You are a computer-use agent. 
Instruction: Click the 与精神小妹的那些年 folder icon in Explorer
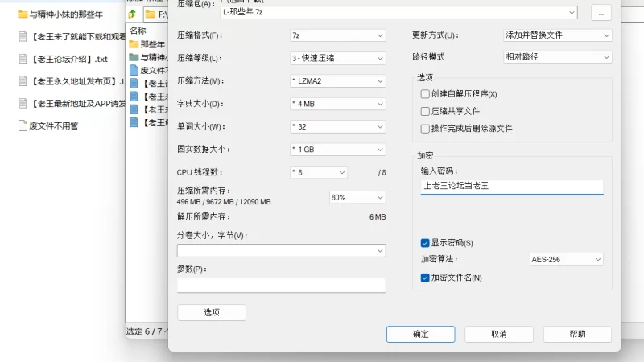tap(23, 14)
